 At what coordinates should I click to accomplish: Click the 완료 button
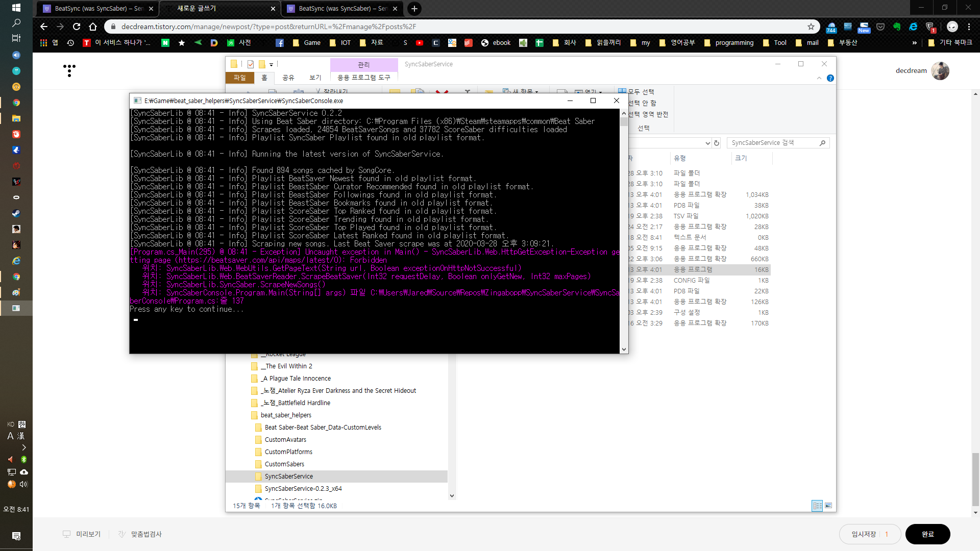coord(927,534)
